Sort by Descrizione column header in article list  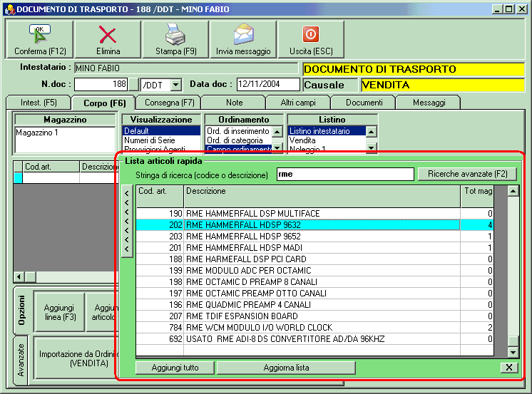322,197
